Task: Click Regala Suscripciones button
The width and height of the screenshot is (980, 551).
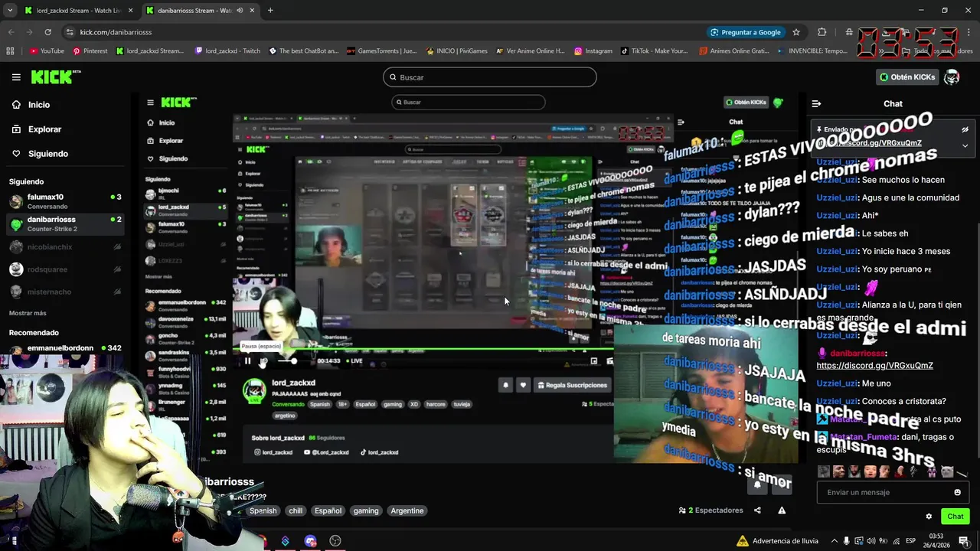Action: pyautogui.click(x=572, y=385)
